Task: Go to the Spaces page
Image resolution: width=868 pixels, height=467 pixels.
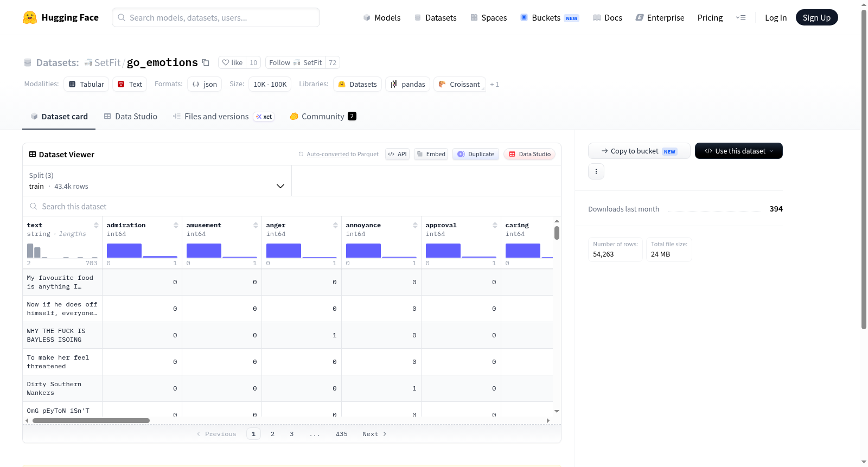Action: pyautogui.click(x=488, y=17)
